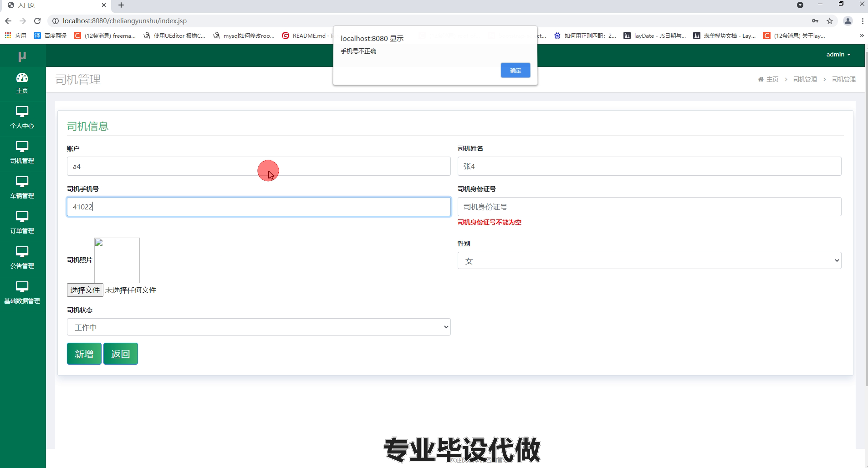Screen dimensions: 868x468
Task: Open 如何用正则匹配 bookmark
Action: (585, 36)
